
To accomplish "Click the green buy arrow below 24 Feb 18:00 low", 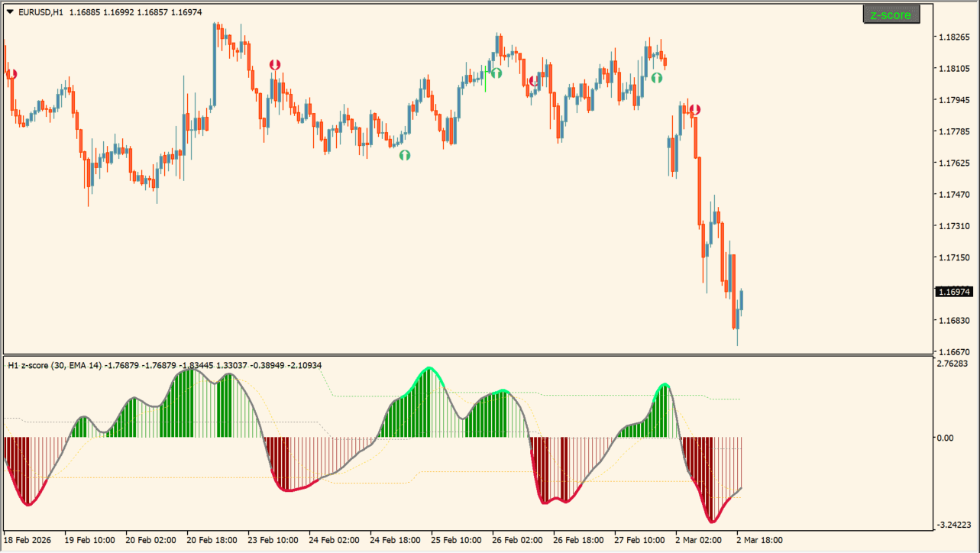I will coord(404,155).
